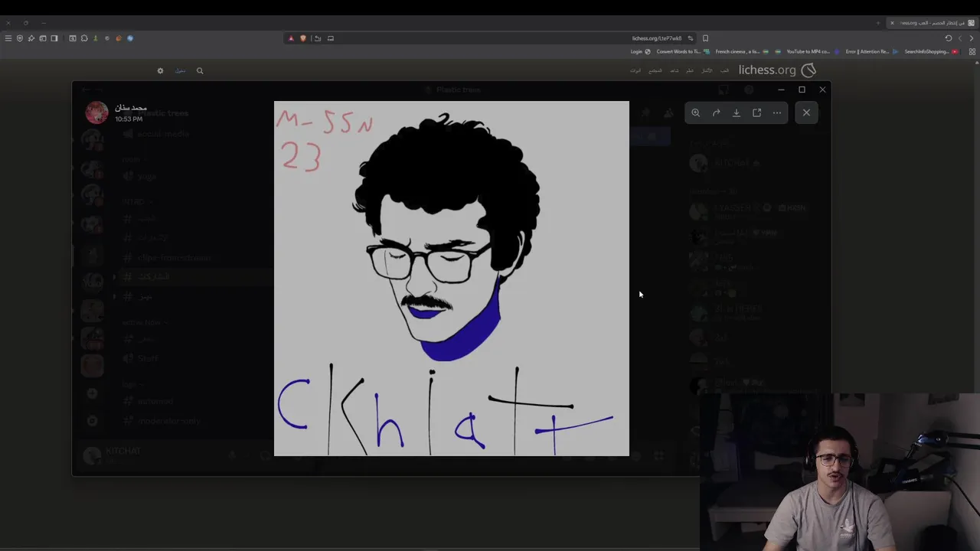980x551 pixels.
Task: Open the Error Attention Re... bookmark
Action: (x=871, y=51)
